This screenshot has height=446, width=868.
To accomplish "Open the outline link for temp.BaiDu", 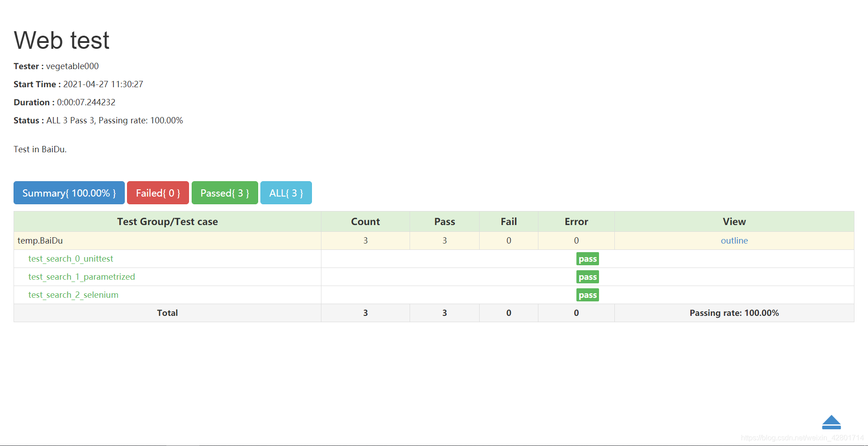I will pyautogui.click(x=734, y=240).
